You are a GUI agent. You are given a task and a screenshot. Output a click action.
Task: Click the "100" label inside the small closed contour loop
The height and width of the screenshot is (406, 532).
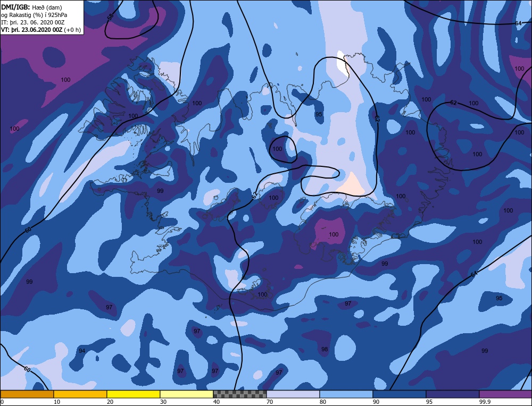[277, 149]
